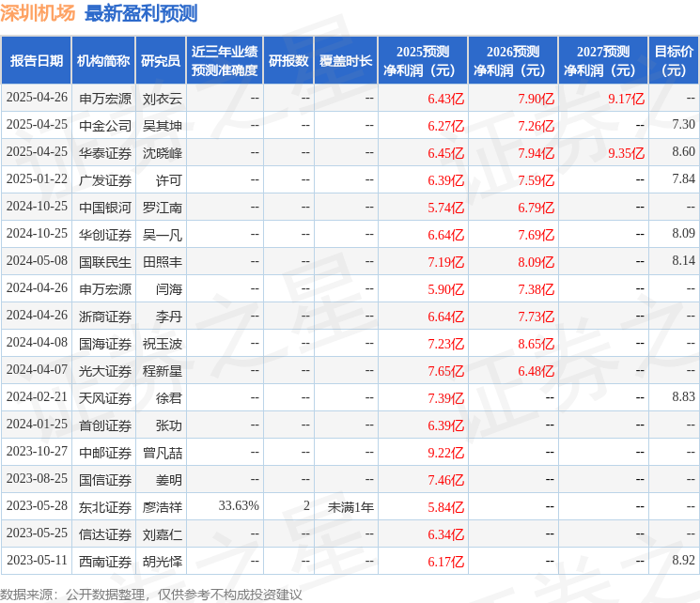Select the 国海证券 institution cell

105,344
